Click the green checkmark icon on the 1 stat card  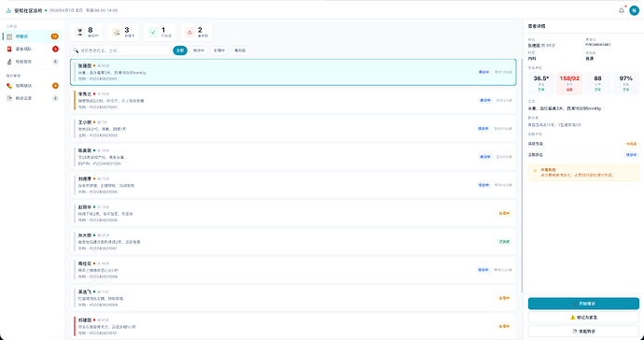153,32
